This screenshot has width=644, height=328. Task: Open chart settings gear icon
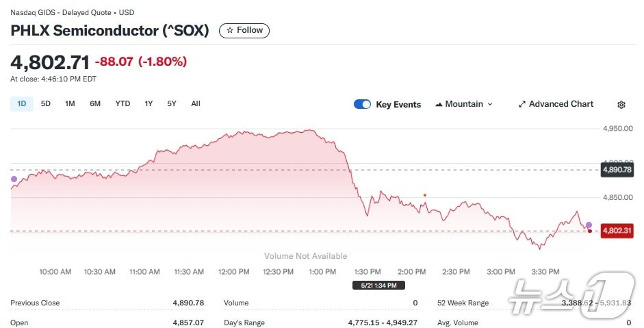point(621,105)
